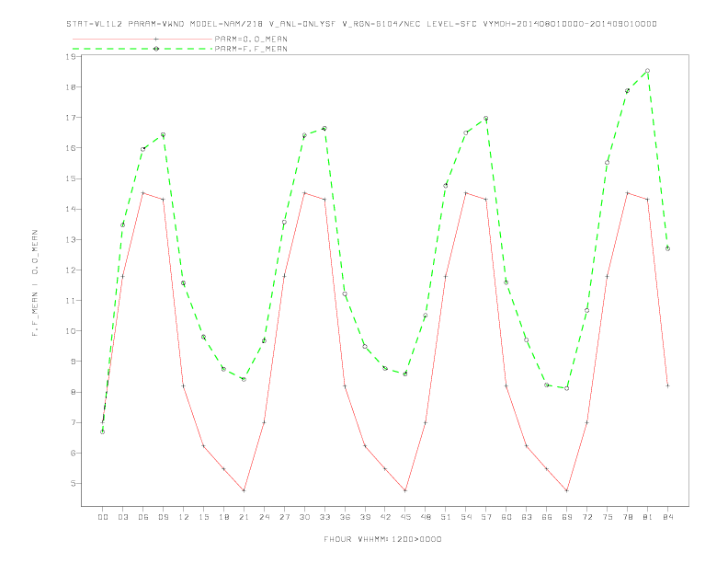Select y-axis tick label 11
Screen dimensions: 728x563
71,301
